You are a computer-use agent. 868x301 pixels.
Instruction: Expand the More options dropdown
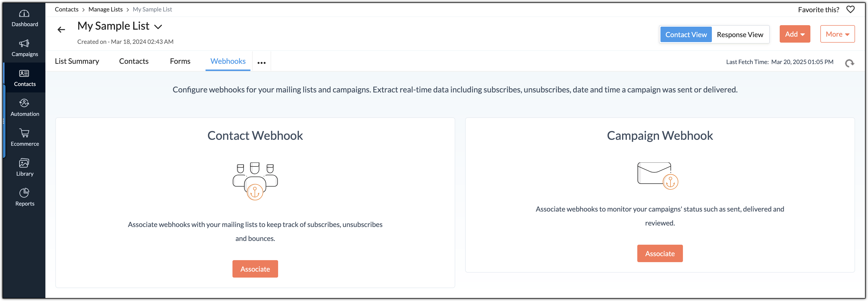837,34
